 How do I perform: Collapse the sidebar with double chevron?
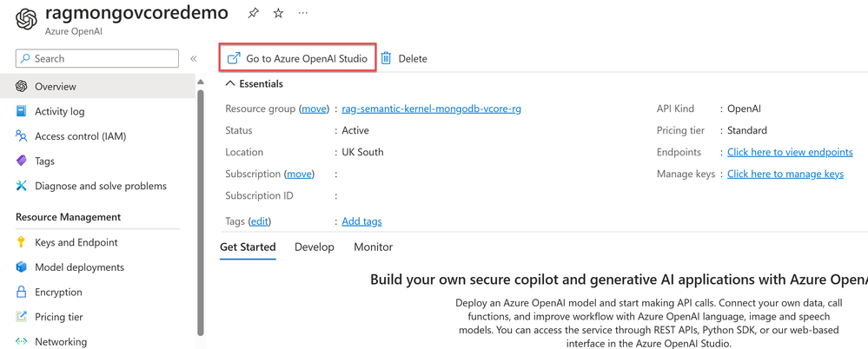coord(193,59)
